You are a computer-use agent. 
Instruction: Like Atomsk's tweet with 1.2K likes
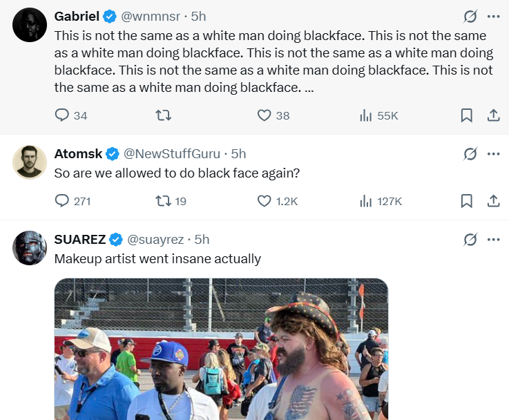pyautogui.click(x=264, y=201)
